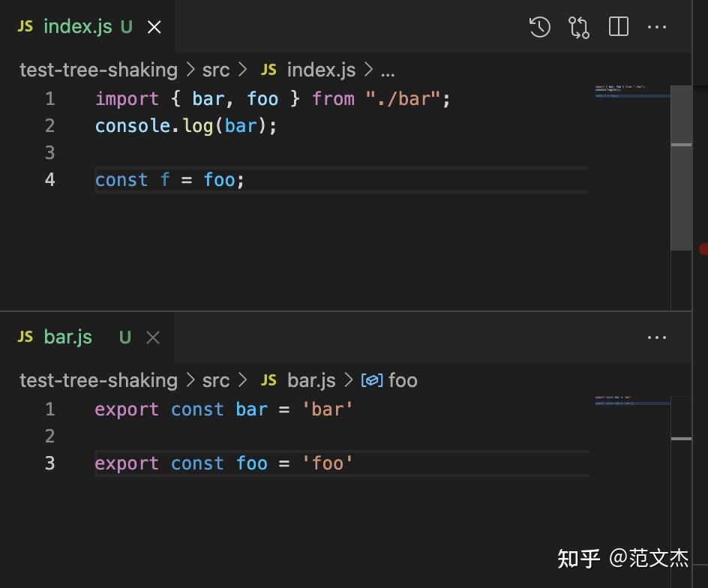Split the editor using the split icon
This screenshot has width=708, height=588.
point(617,26)
